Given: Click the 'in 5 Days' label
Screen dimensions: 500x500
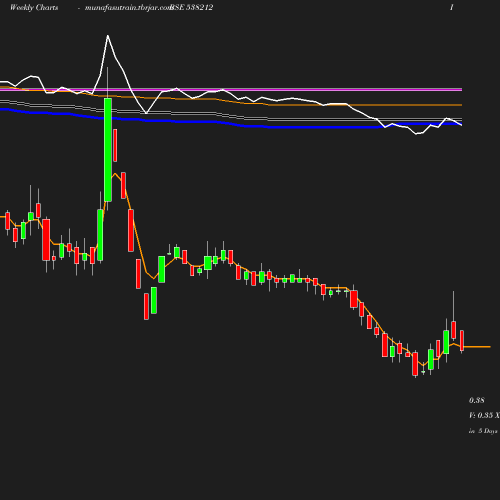Looking at the screenshot, I should (x=483, y=431).
